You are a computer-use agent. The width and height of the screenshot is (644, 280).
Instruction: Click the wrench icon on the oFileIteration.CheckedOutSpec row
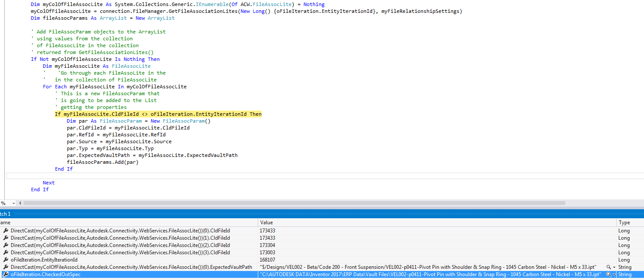point(5,274)
